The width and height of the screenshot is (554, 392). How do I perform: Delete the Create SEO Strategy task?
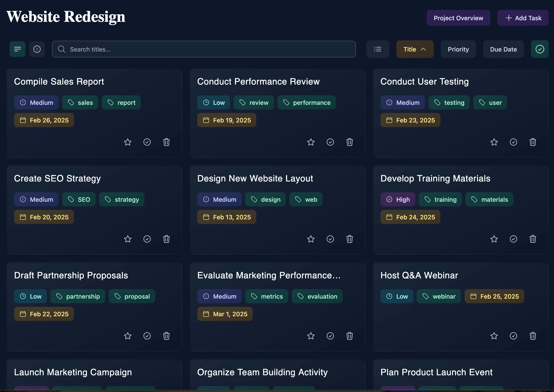coord(166,239)
